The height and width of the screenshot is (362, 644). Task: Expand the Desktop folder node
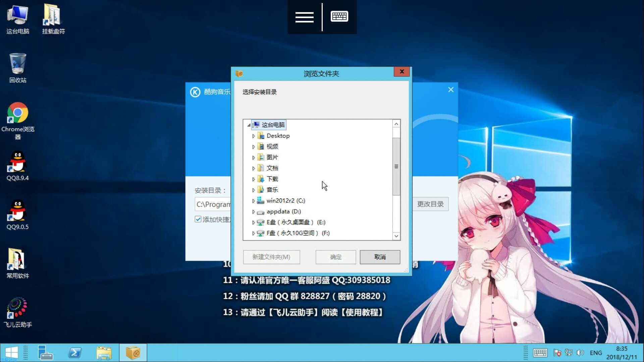point(254,136)
